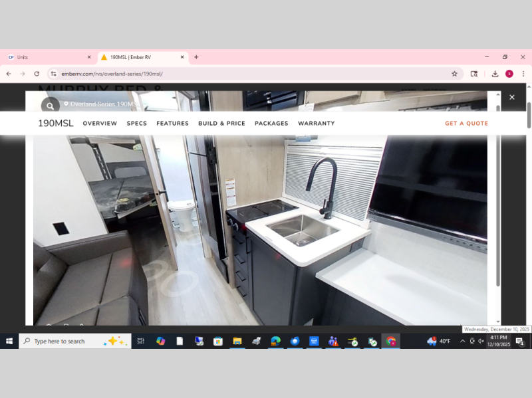
Task: Click the magnifier search icon on the tour
Action: tap(50, 106)
